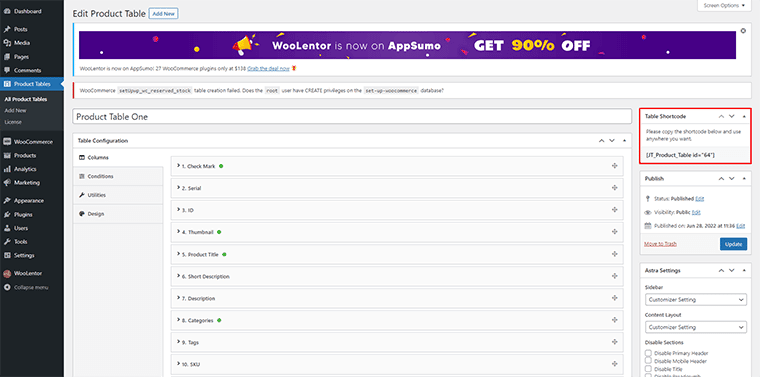
Task: Dismiss the WooLentor banner with the close icon
Action: point(744,31)
